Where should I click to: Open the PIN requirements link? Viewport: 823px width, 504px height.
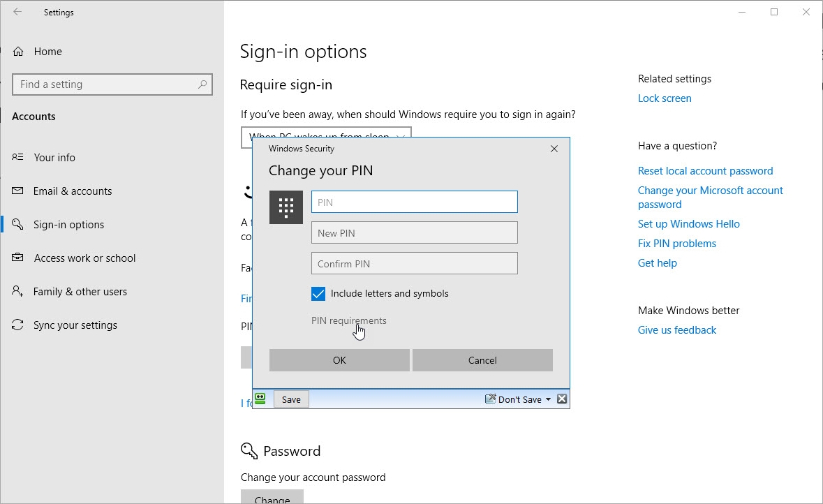click(348, 320)
